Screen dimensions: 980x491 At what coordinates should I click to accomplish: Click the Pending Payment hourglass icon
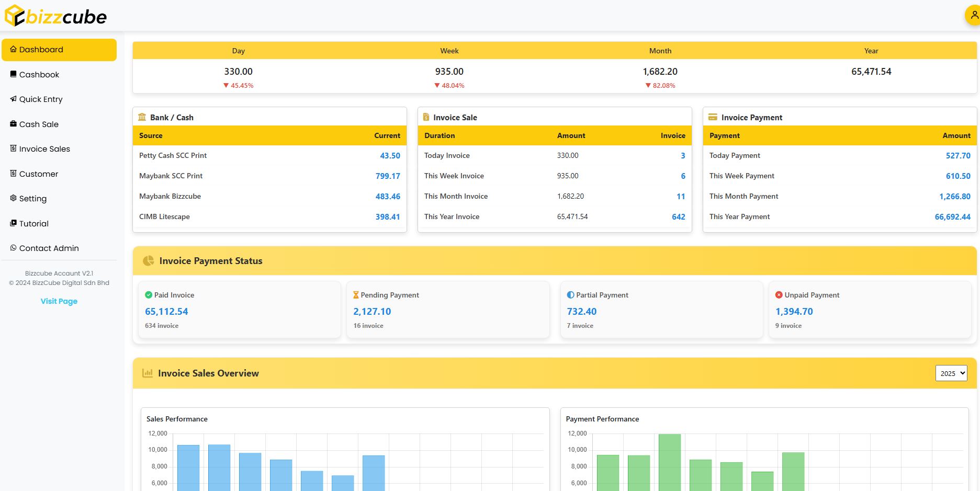[356, 295]
